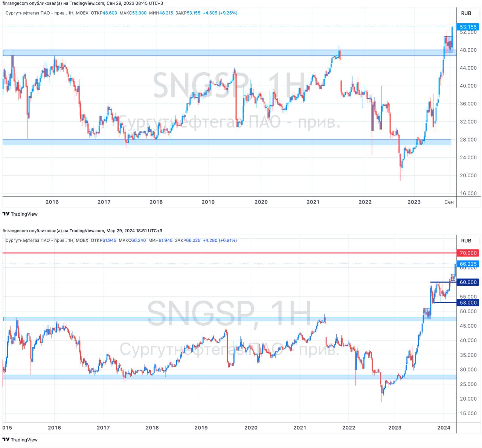Click the 15.000 price axis label
This screenshot has width=482, height=448.
click(468, 413)
